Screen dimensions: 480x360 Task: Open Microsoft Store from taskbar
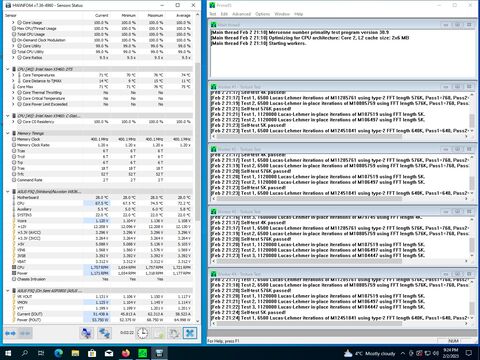pos(92,353)
